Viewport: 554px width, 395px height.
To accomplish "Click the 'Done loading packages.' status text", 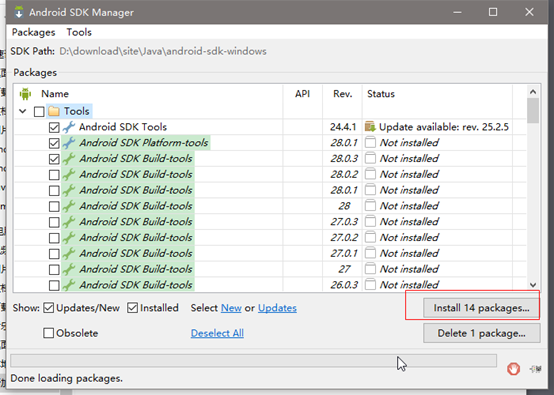I will click(x=66, y=378).
